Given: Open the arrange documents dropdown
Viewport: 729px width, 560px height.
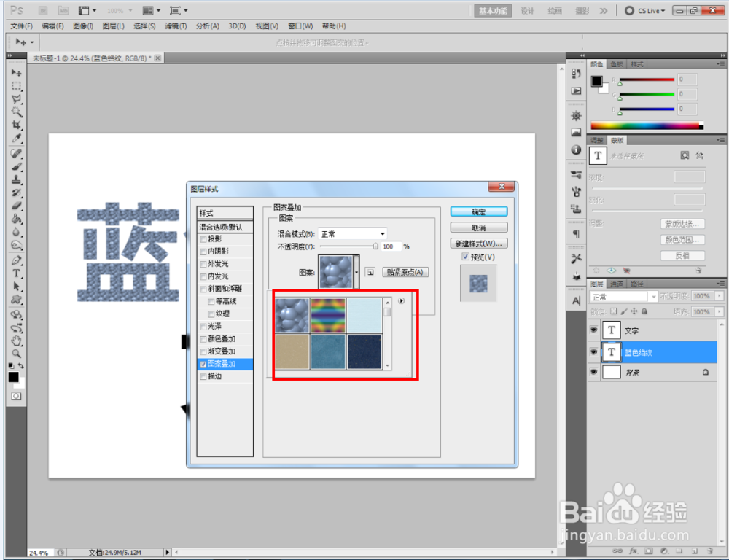Looking at the screenshot, I should point(151,10).
